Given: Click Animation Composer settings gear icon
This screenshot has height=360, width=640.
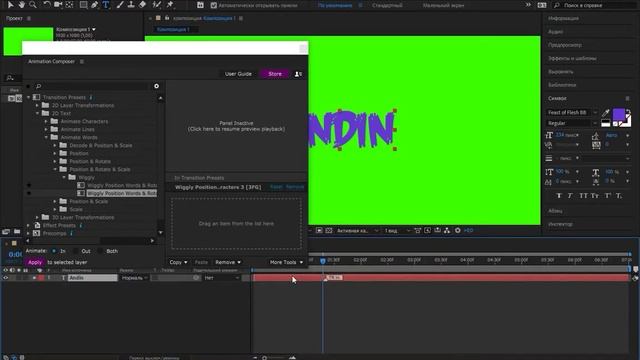Looking at the screenshot, I should [156, 86].
